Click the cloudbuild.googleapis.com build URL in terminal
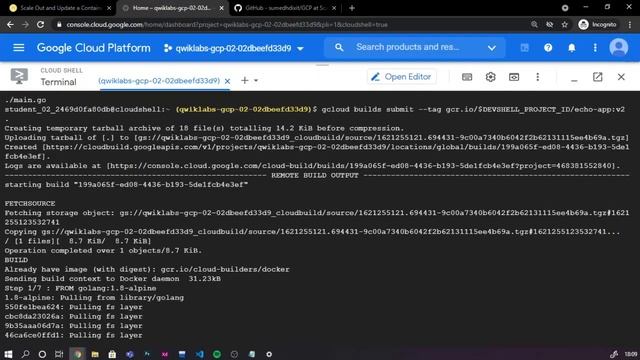The height and width of the screenshot is (360, 640). (316, 151)
